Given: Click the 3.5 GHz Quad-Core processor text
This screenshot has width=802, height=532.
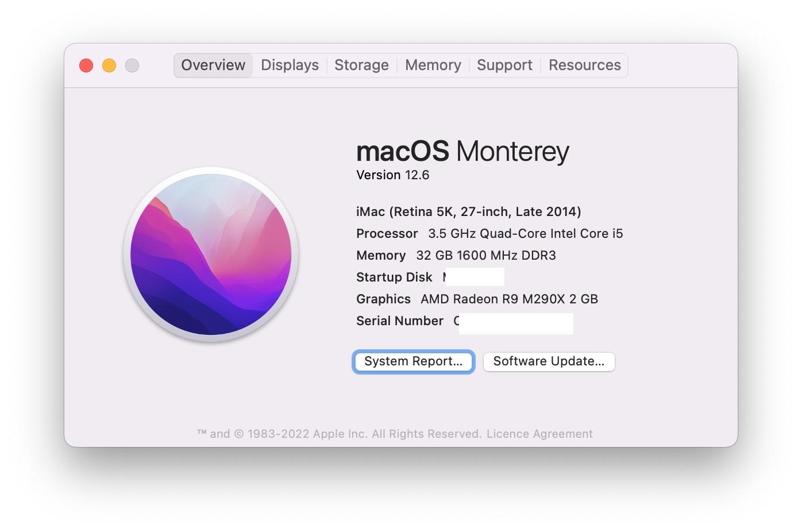Looking at the screenshot, I should point(525,234).
